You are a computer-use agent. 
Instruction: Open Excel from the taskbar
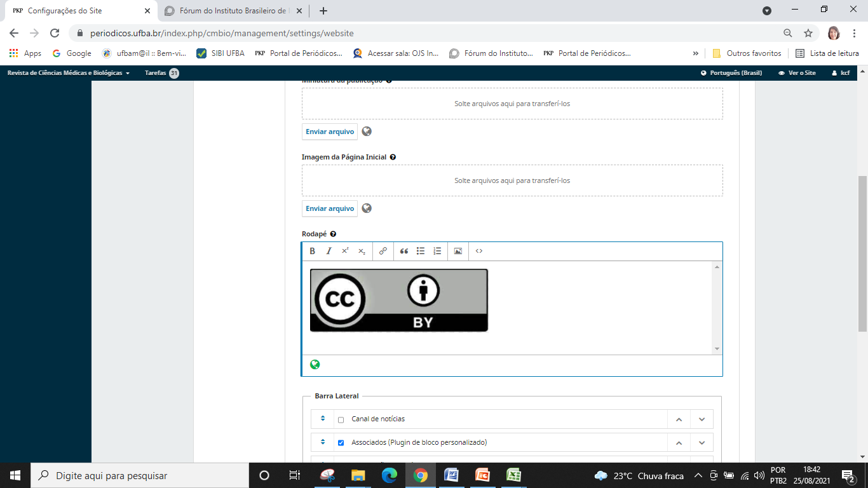tap(513, 475)
